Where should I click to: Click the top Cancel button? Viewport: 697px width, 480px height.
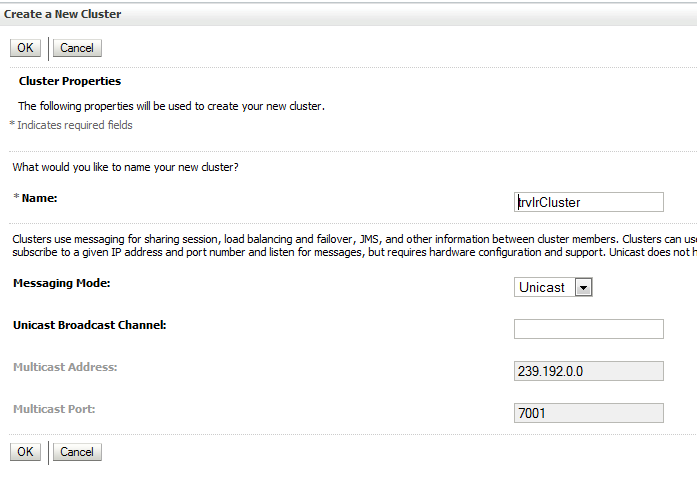(77, 48)
